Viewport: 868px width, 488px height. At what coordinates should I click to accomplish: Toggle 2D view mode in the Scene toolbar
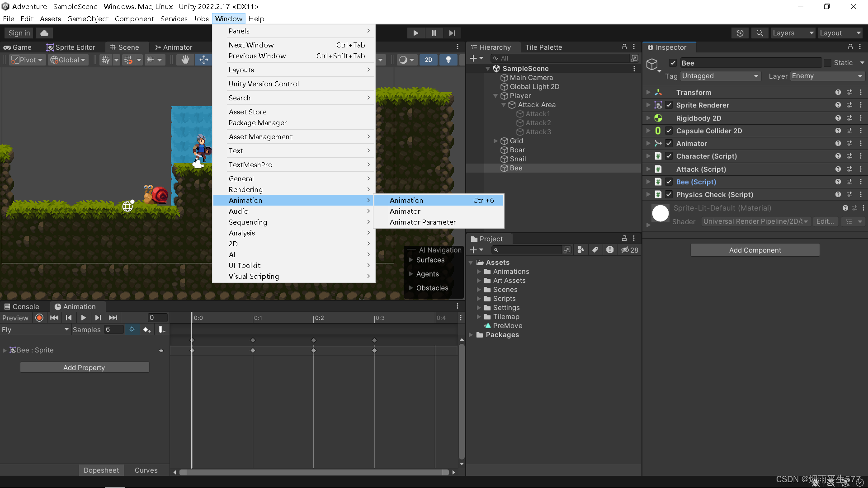[428, 60]
